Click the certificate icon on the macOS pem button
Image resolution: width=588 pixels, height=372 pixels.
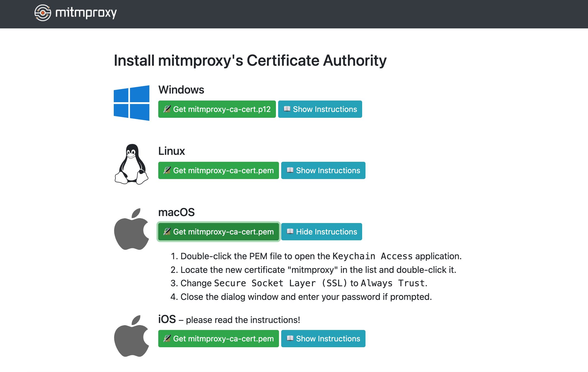(x=167, y=231)
